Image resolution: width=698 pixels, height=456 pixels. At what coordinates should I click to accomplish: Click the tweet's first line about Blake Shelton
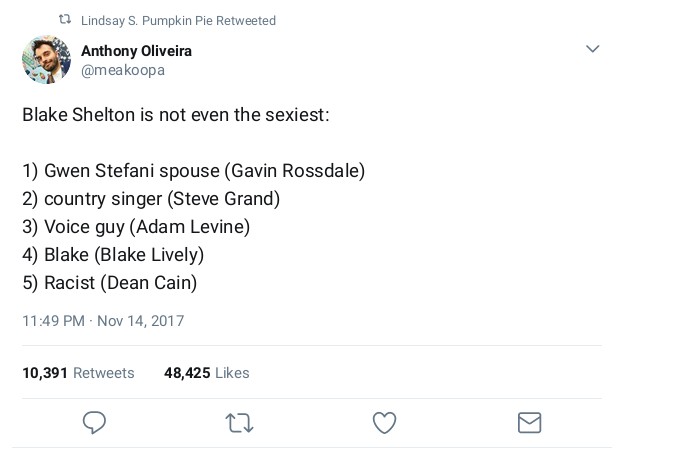coord(176,115)
